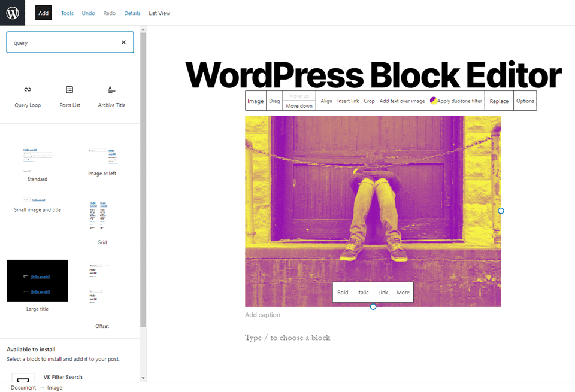The image size is (575, 392).
Task: Toggle the List View panel
Action: [x=159, y=13]
